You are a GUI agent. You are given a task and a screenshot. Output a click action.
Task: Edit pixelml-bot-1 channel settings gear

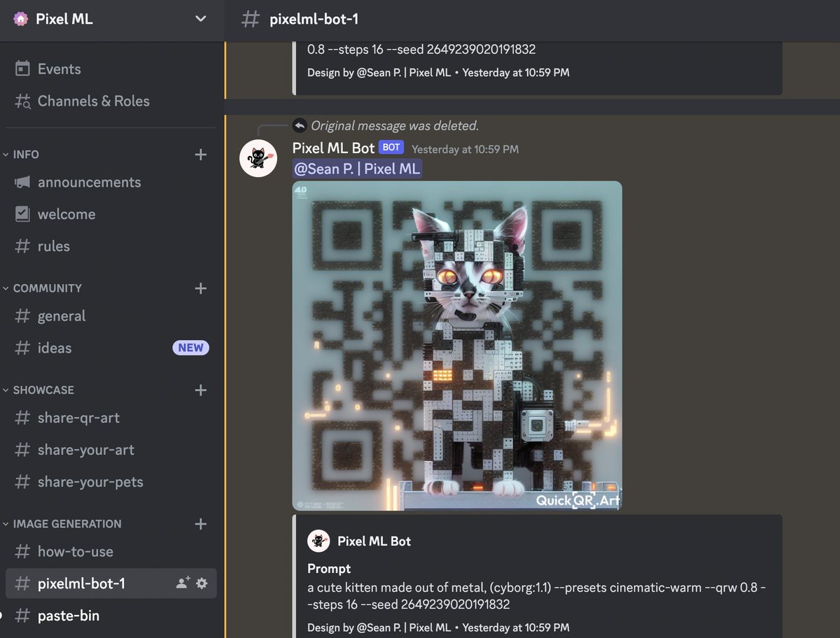(x=202, y=583)
